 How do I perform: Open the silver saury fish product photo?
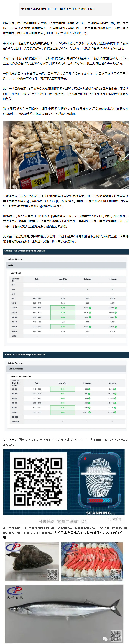[64, 614]
